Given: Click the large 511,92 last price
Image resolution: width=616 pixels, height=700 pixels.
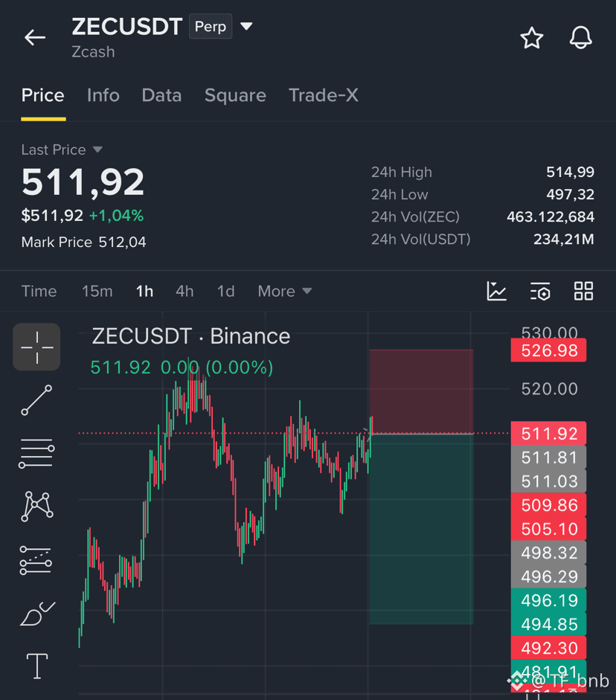Looking at the screenshot, I should click(83, 182).
